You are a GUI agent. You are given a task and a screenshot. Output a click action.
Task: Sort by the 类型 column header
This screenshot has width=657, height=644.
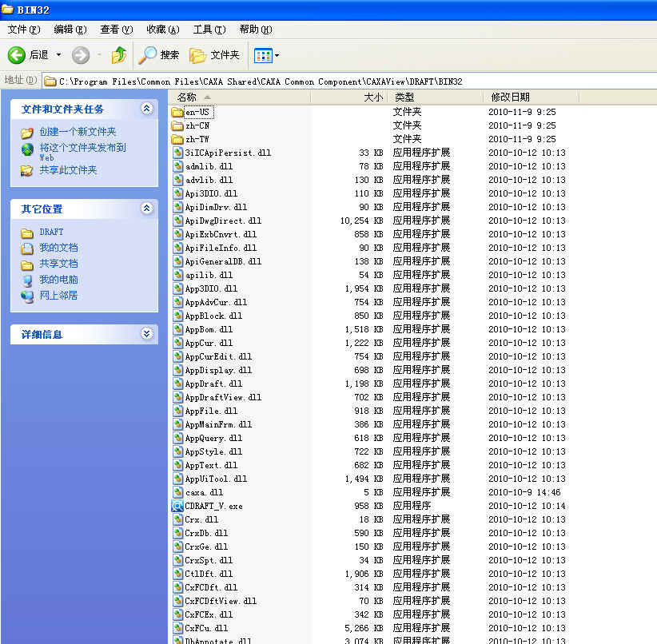(x=435, y=97)
